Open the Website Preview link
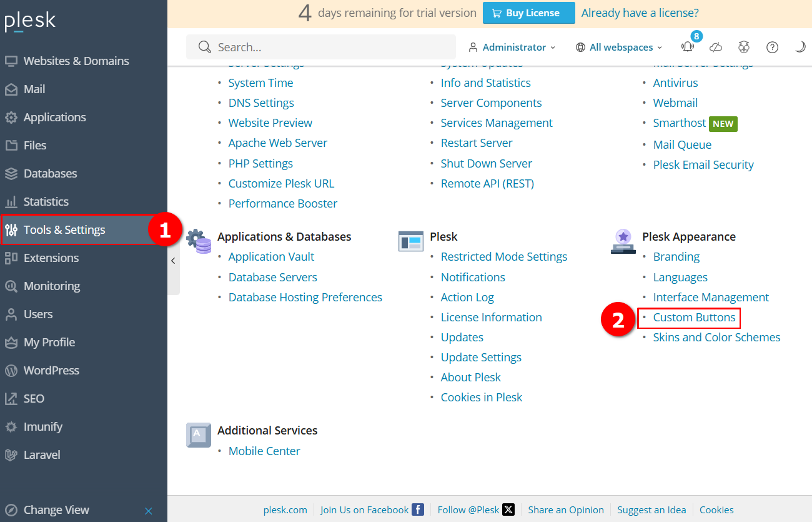The height and width of the screenshot is (522, 812). click(x=270, y=123)
